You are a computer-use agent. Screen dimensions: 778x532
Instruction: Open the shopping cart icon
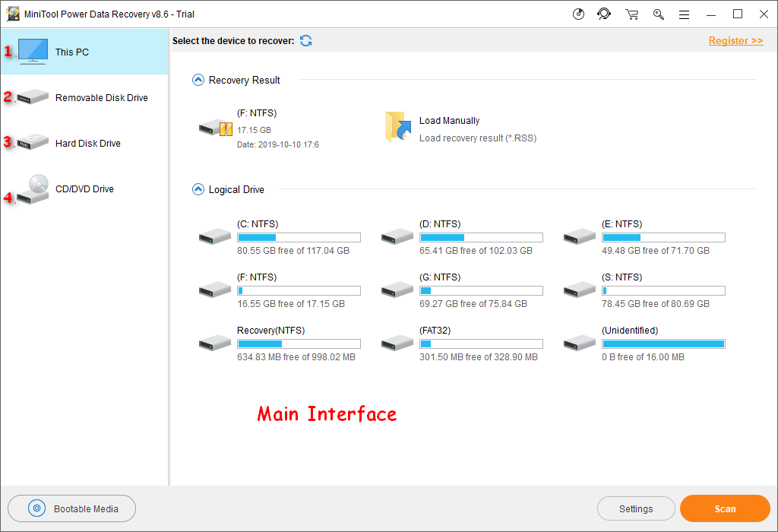pos(631,14)
